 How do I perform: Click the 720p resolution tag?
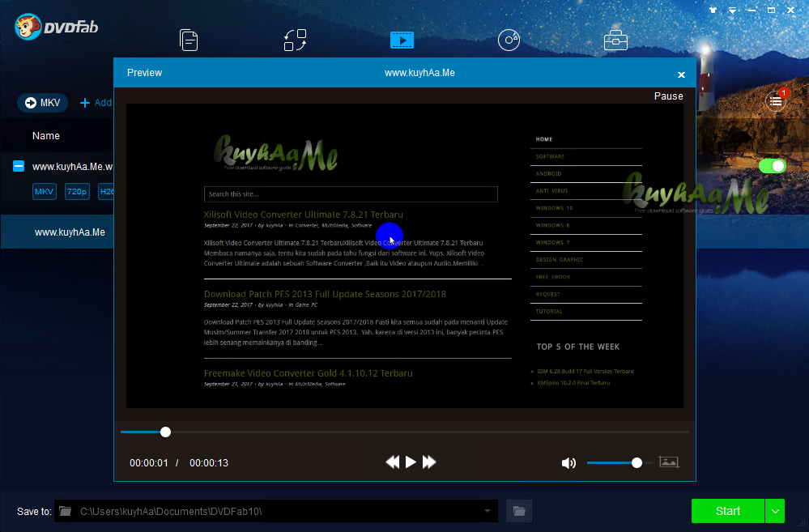[77, 191]
